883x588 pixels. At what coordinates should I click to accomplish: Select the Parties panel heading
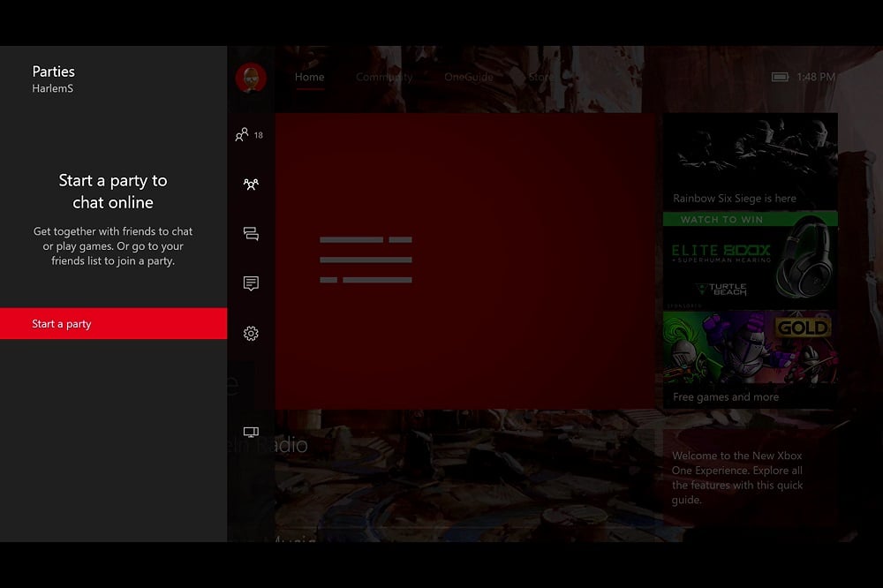pos(54,72)
